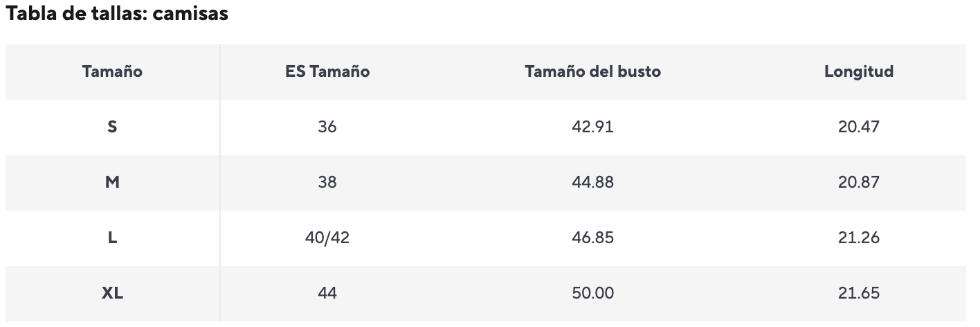Select the XL size row label
This screenshot has height=327, width=980.
click(x=112, y=293)
